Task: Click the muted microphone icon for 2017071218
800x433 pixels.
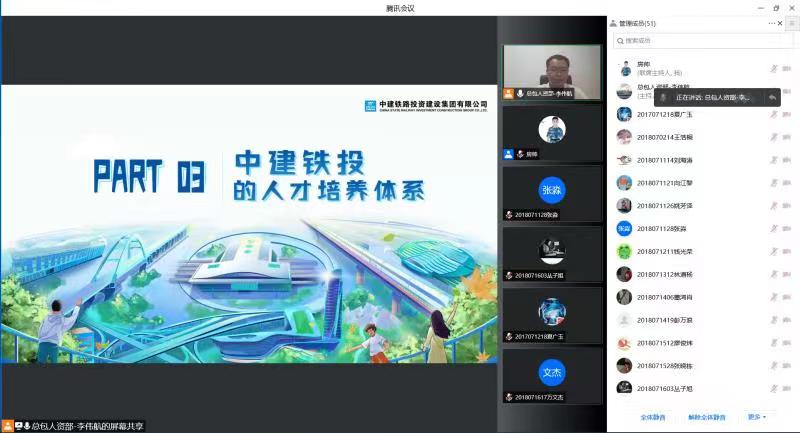Action: pyautogui.click(x=773, y=115)
